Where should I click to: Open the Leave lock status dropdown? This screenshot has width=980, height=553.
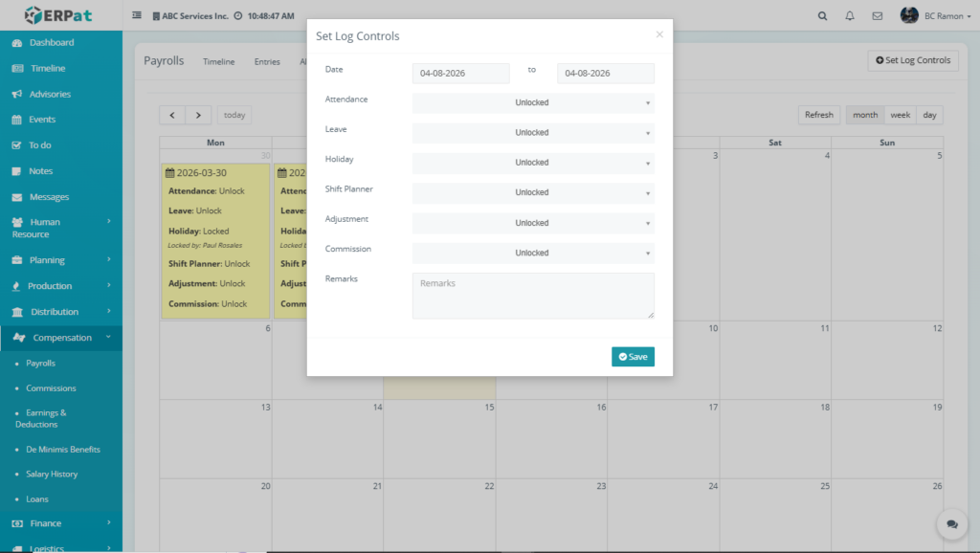tap(533, 132)
